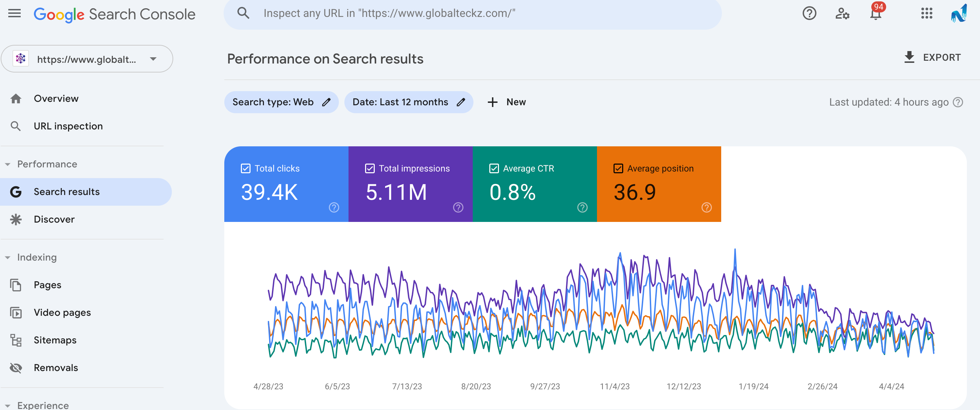Open the hamburger main menu
The width and height of the screenshot is (980, 410).
[14, 14]
